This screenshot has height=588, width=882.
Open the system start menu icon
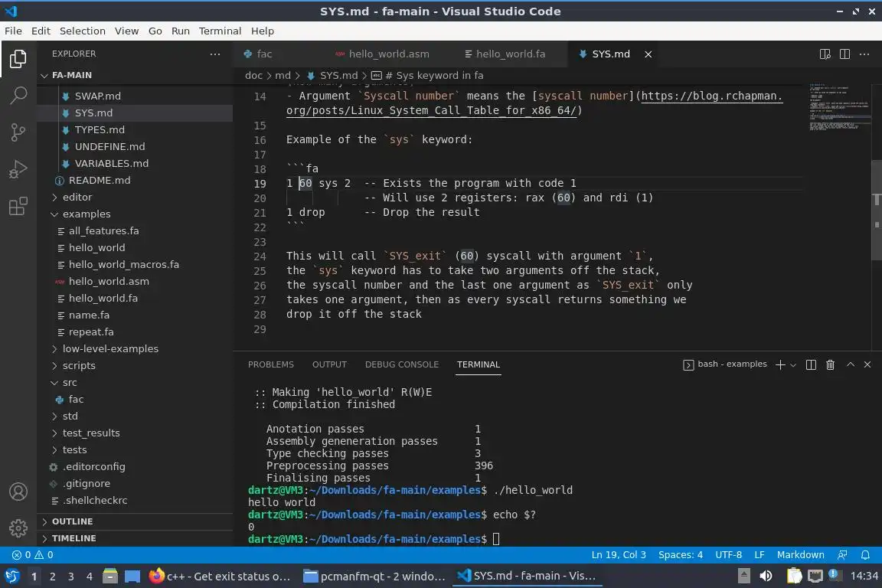coord(12,577)
